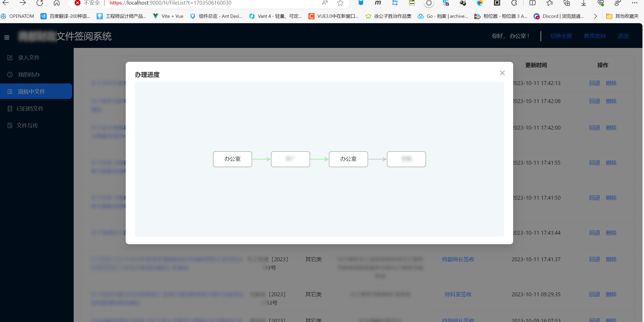Open the downloads icon
Image resolution: width=644 pixels, height=322 pixels.
[584, 3]
